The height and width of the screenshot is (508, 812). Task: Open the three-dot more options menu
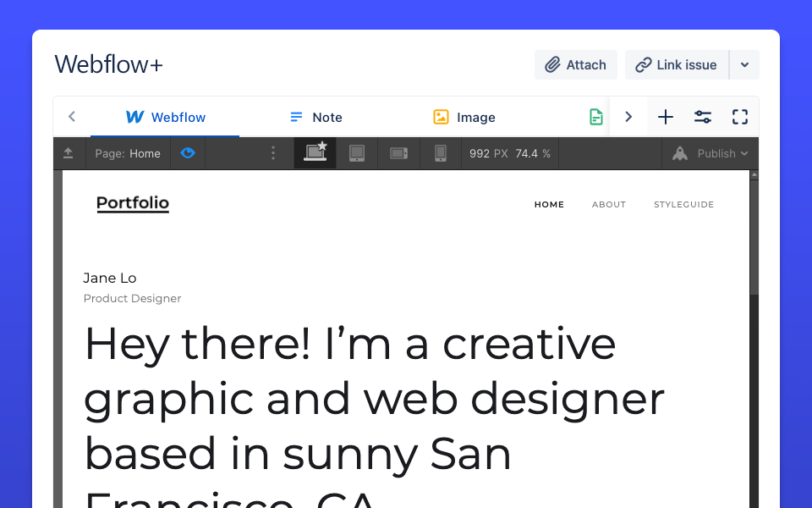(x=273, y=153)
